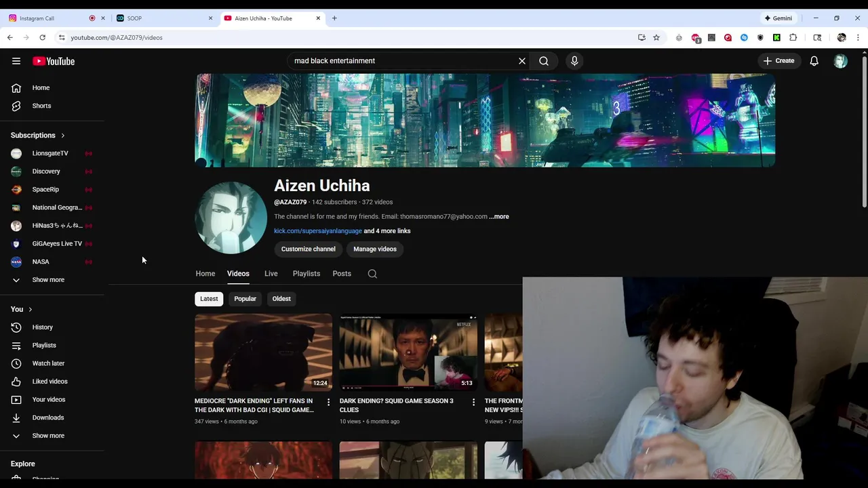Image resolution: width=868 pixels, height=488 pixels.
Task: Open Chrome extensions puzzle icon
Action: coord(793,37)
